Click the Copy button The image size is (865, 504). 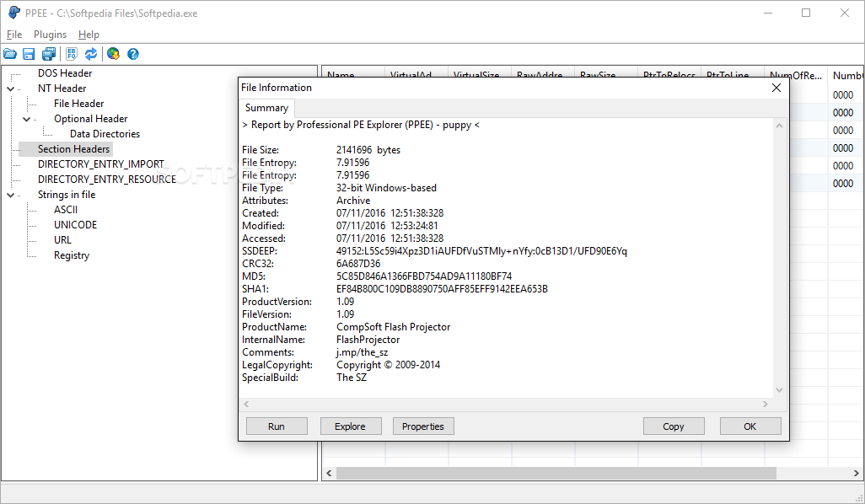pyautogui.click(x=674, y=426)
